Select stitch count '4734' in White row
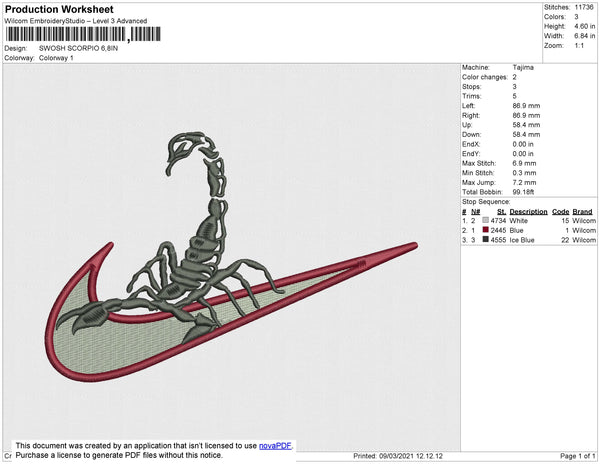The image size is (600, 464). point(498,221)
